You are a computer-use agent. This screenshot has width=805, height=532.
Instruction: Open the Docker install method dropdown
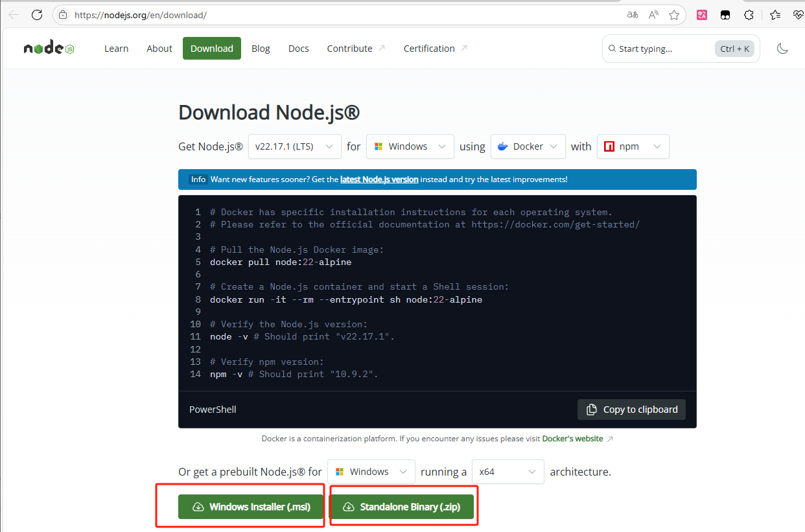point(528,146)
